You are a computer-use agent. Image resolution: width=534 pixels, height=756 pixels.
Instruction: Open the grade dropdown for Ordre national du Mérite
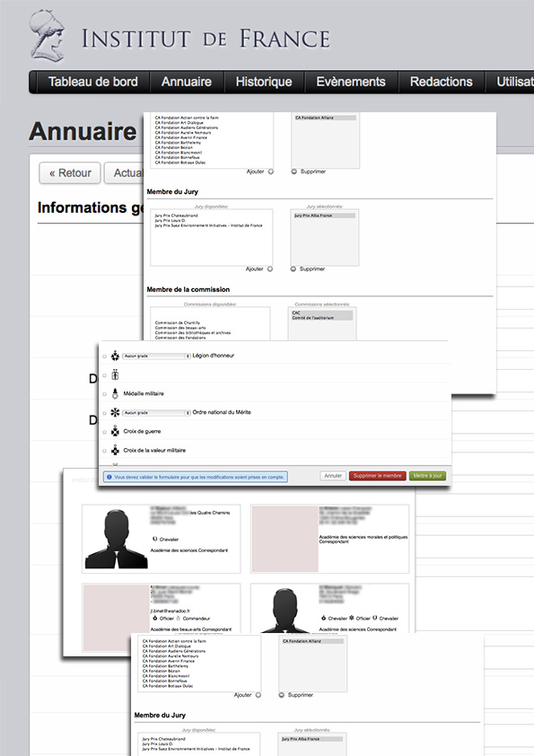[x=156, y=413]
